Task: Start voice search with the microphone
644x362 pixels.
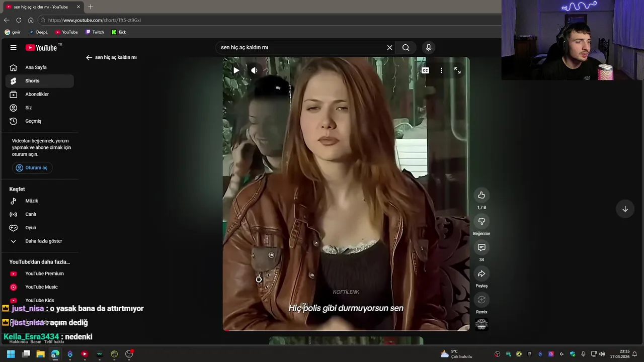Action: point(428,48)
